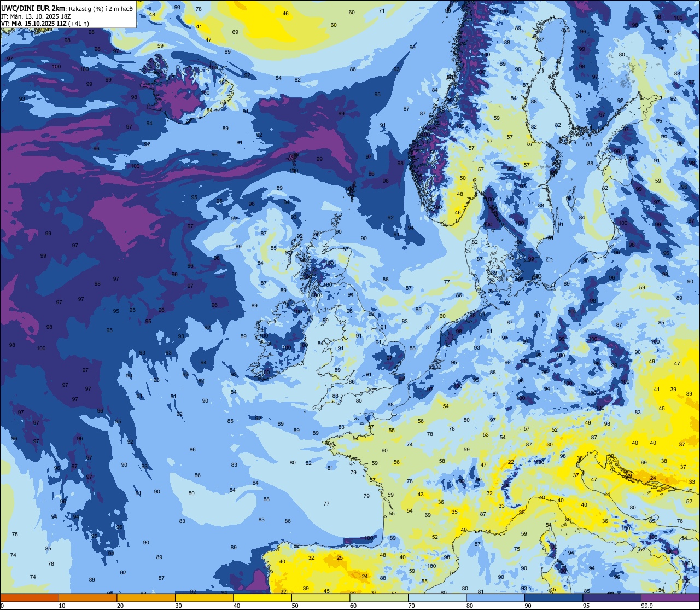
Task: Click the legend tick label '90'
Action: (528, 606)
